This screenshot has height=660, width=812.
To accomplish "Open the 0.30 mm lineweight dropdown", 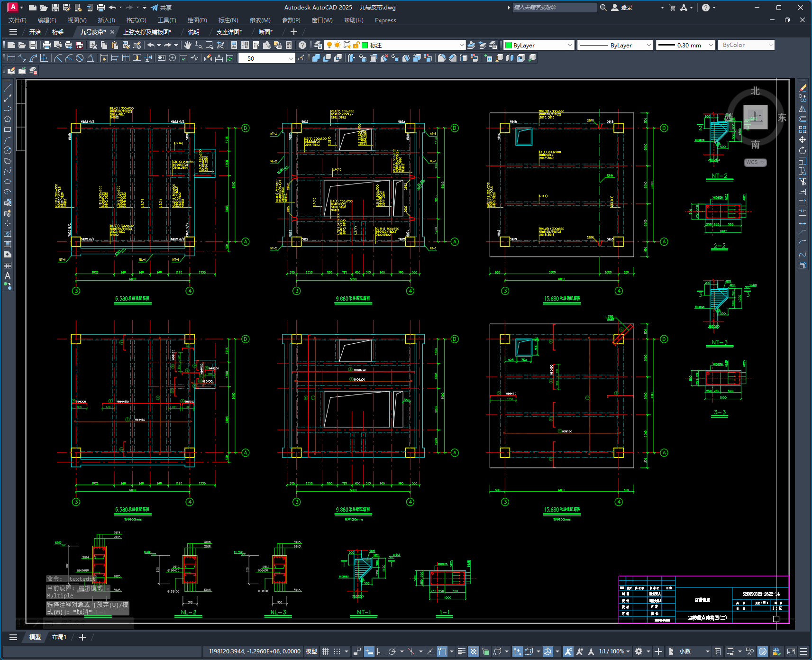I will tap(711, 45).
